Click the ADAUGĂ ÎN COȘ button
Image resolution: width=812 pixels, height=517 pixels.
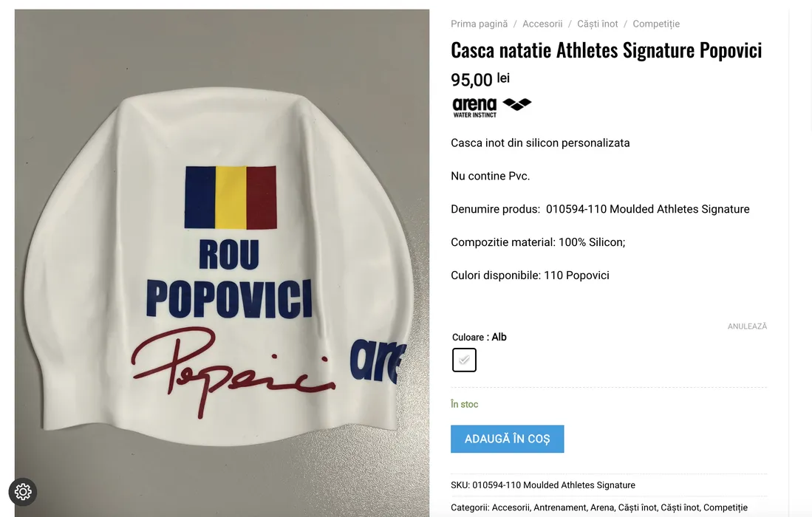pos(507,439)
